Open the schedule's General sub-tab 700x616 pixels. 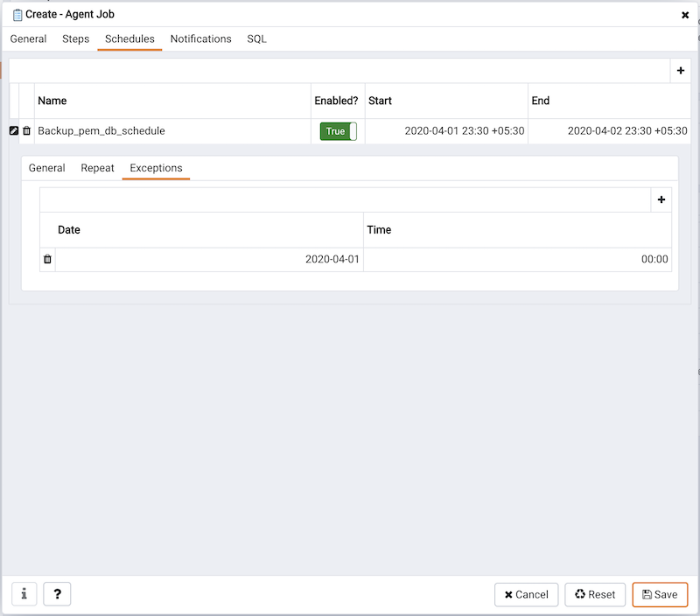[x=47, y=168]
